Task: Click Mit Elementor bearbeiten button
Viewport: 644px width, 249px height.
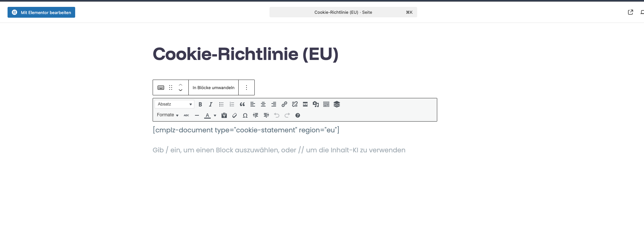Action: point(41,12)
